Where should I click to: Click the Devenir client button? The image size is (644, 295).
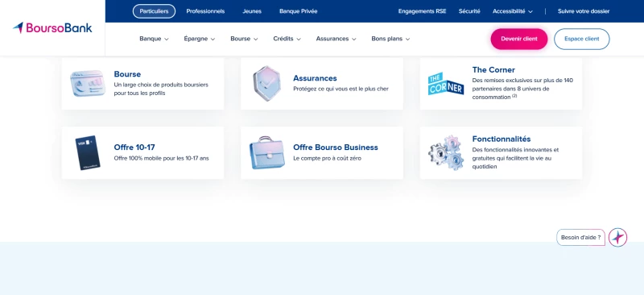pos(519,39)
